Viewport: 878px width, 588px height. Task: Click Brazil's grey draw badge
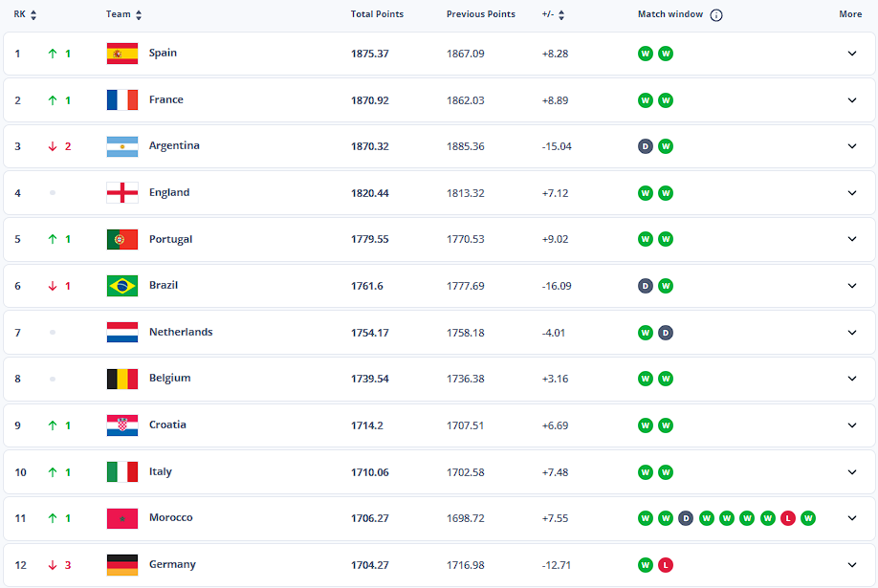pos(645,286)
